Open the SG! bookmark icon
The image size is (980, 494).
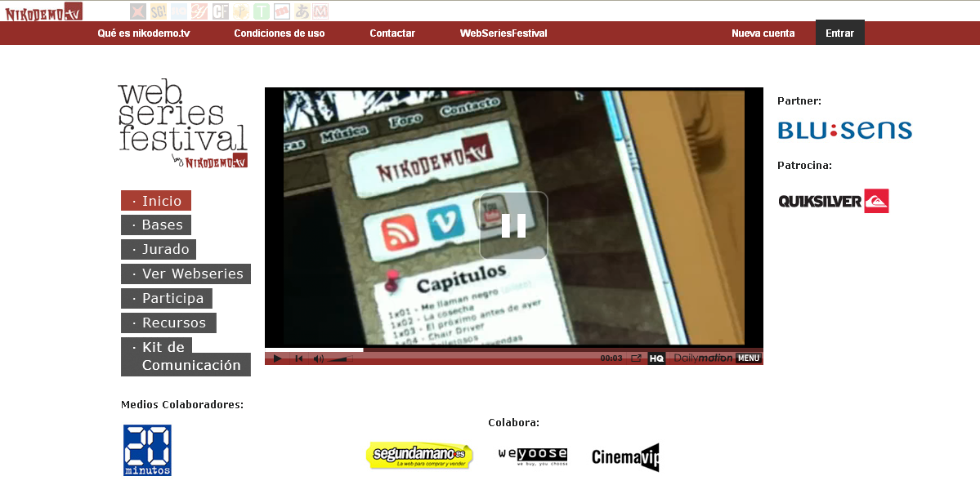(159, 11)
